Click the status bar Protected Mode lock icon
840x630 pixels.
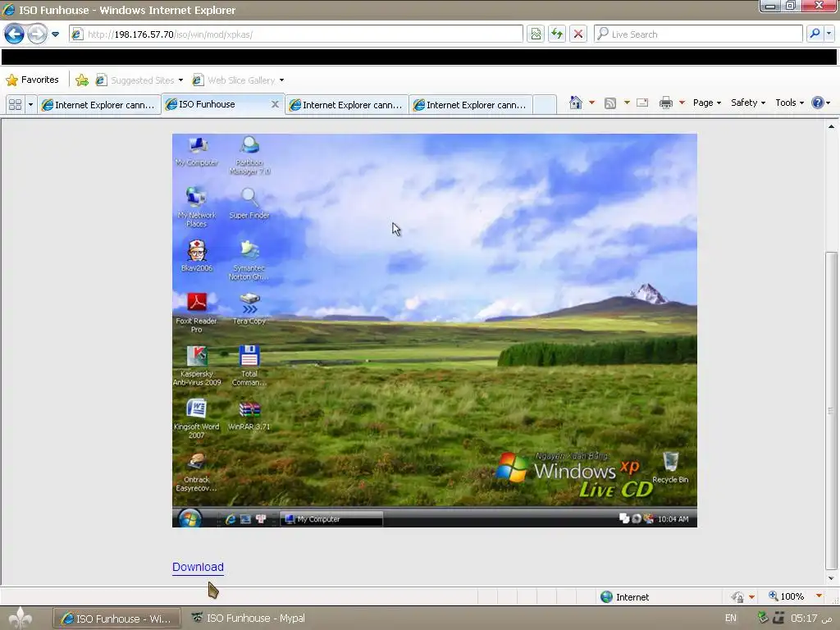tap(737, 597)
